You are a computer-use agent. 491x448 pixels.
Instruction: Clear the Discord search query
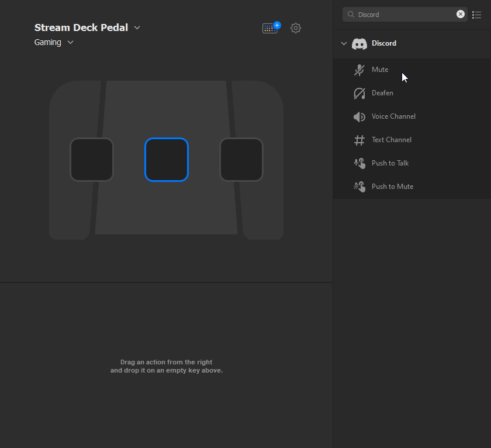click(x=460, y=13)
